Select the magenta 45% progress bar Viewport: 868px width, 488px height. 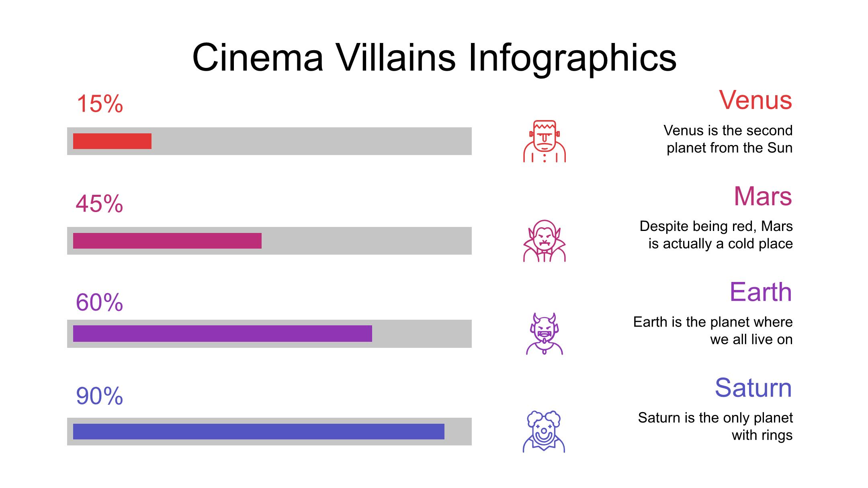(167, 241)
